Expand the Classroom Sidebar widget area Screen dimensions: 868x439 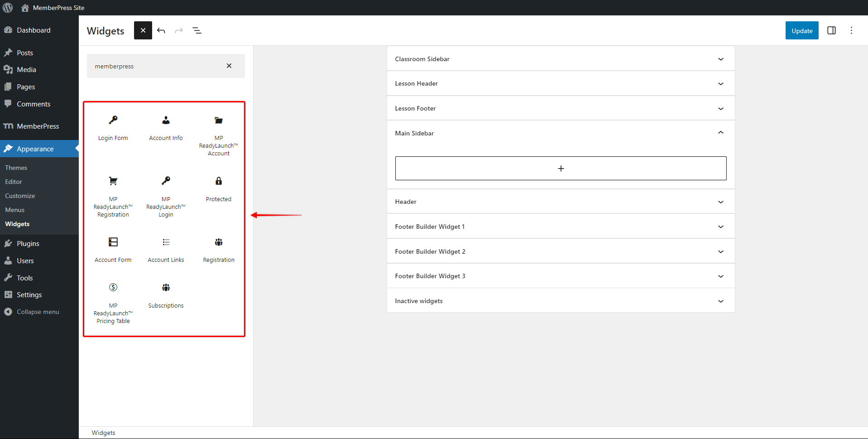coord(561,59)
